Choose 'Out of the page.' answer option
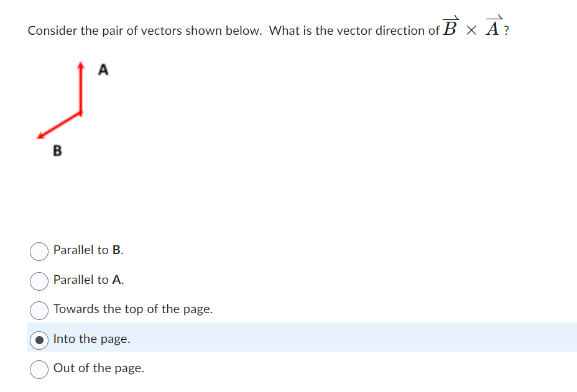This screenshot has height=392, width=577. [39, 369]
